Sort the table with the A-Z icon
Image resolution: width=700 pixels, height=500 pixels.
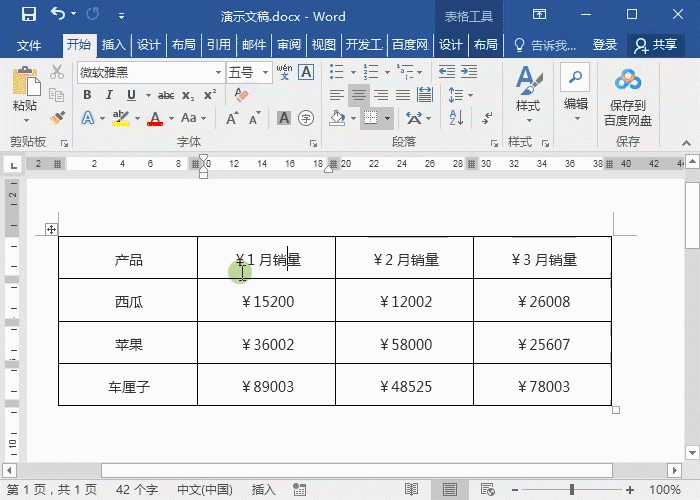(456, 118)
